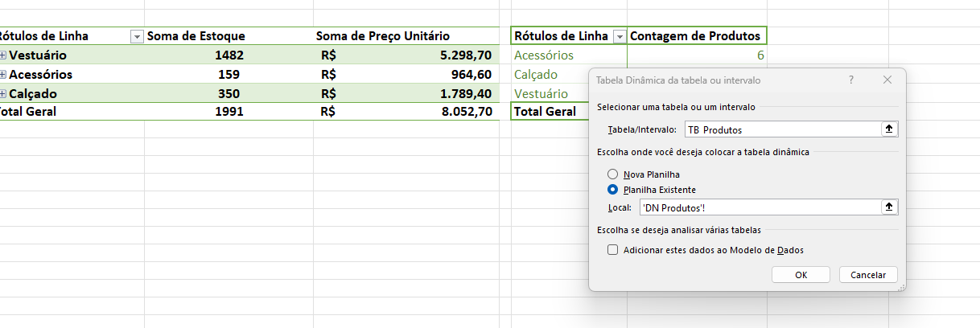Select the Soma de Preço Unitário header

pos(406,36)
